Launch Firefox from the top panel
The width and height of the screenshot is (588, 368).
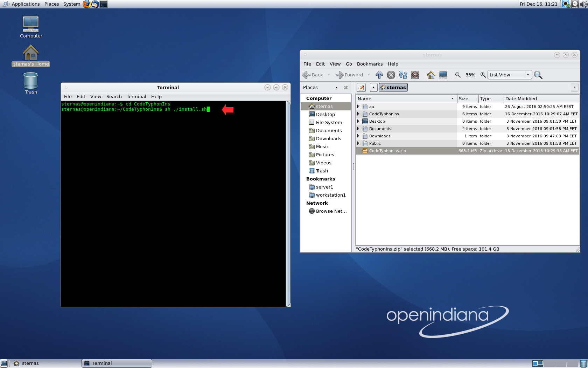coord(86,4)
